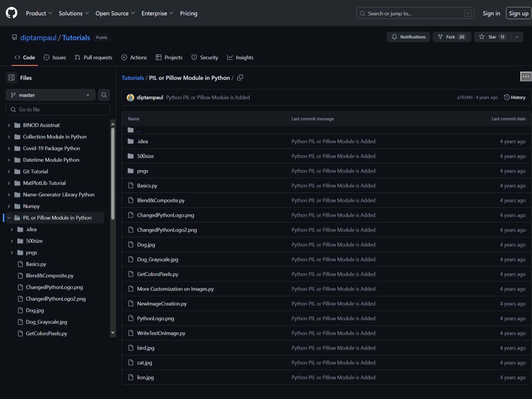
Task: Click Sign in
Action: (x=491, y=13)
